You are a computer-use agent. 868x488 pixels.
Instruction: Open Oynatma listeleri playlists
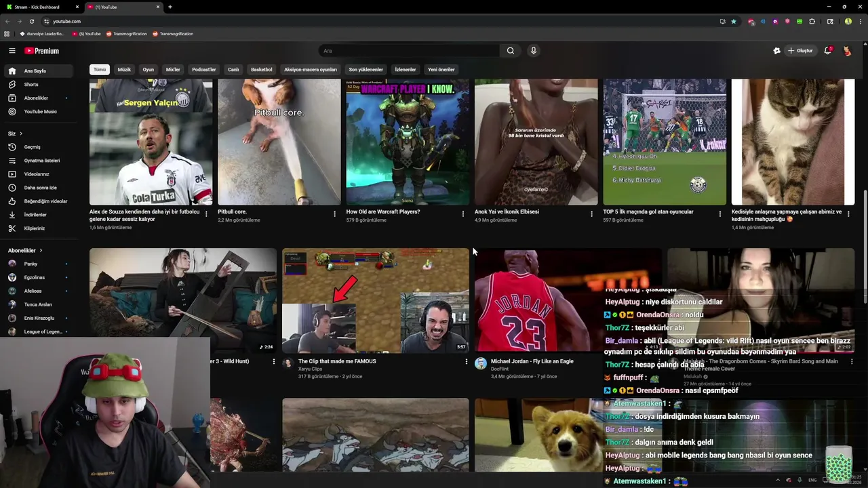pos(42,161)
